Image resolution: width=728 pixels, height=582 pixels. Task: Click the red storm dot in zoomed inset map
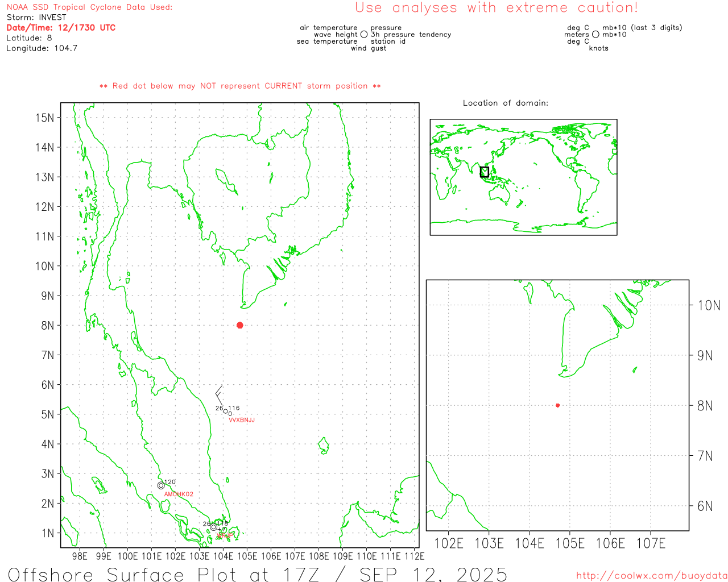click(x=558, y=405)
